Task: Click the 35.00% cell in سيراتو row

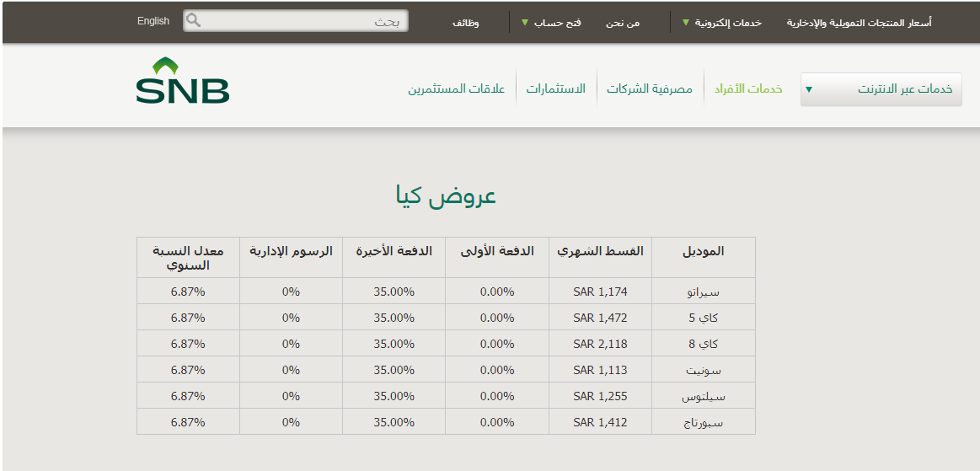Action: [394, 292]
